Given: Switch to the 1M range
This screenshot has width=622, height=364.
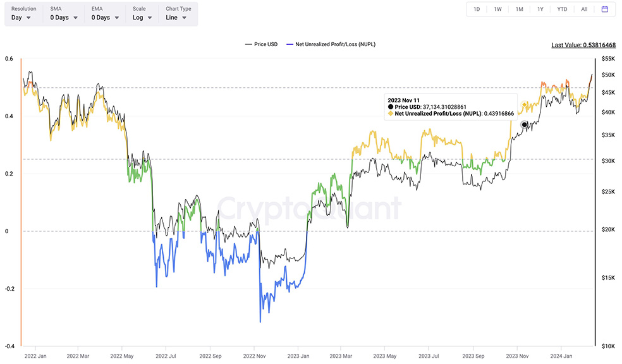Looking at the screenshot, I should pos(519,9).
